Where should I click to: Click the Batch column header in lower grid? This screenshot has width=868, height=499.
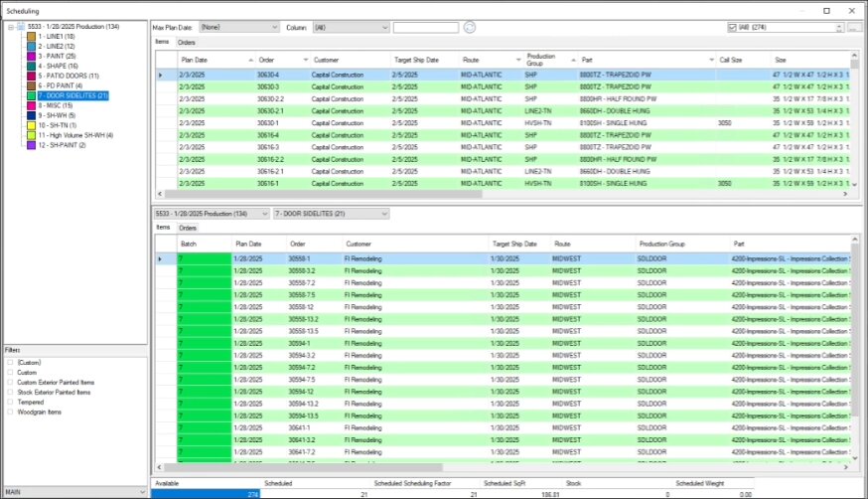(205, 244)
